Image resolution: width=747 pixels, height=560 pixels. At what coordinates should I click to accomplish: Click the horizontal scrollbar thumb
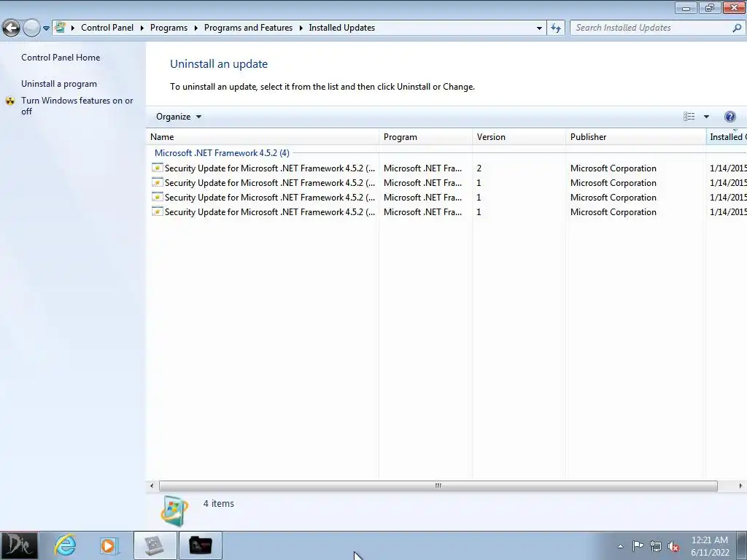438,486
